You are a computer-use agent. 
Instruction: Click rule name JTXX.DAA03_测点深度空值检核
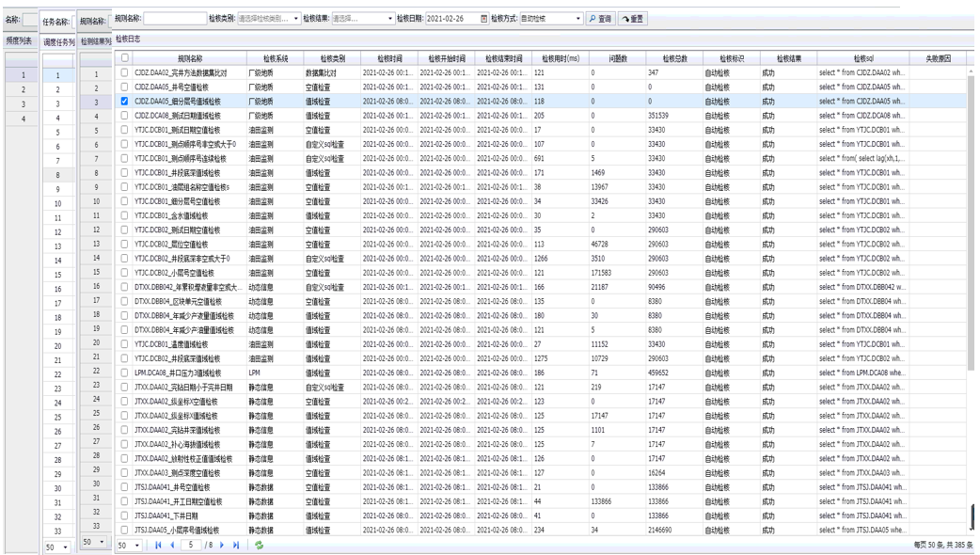coord(178,473)
